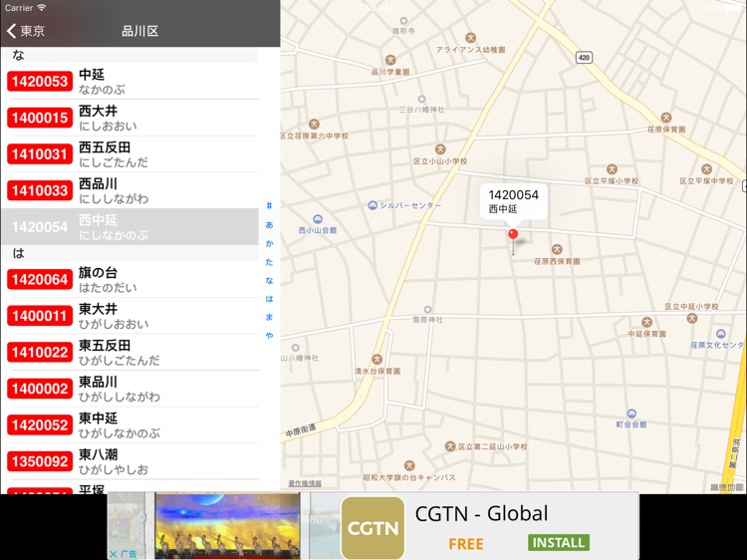Click postal code badge 1410022
This screenshot has width=747, height=560.
[40, 352]
